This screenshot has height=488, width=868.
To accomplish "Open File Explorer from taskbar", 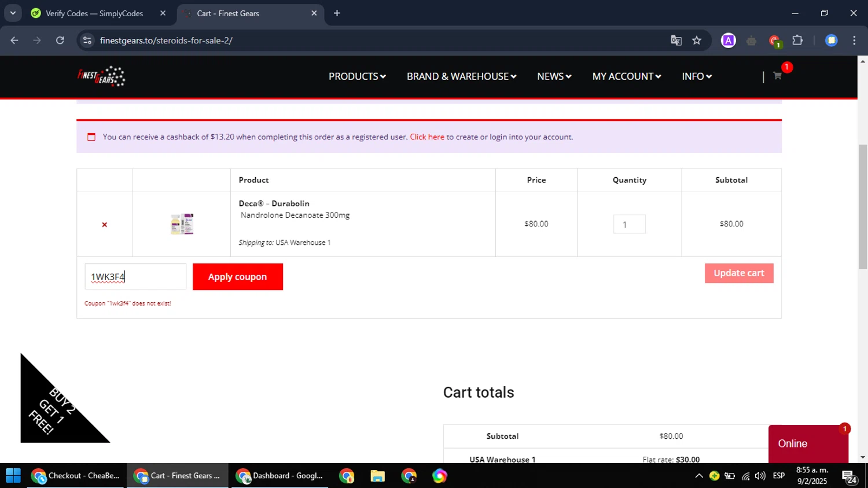I will (x=378, y=476).
